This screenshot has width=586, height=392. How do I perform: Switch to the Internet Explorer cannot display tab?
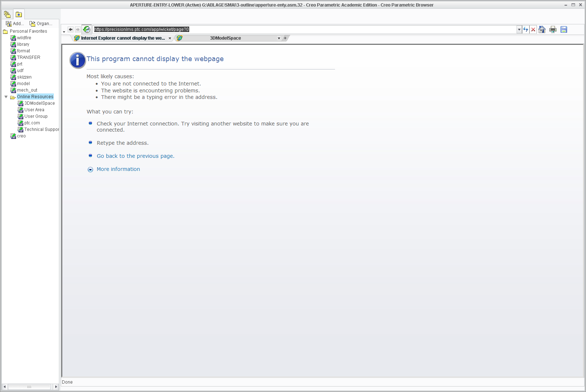point(123,38)
